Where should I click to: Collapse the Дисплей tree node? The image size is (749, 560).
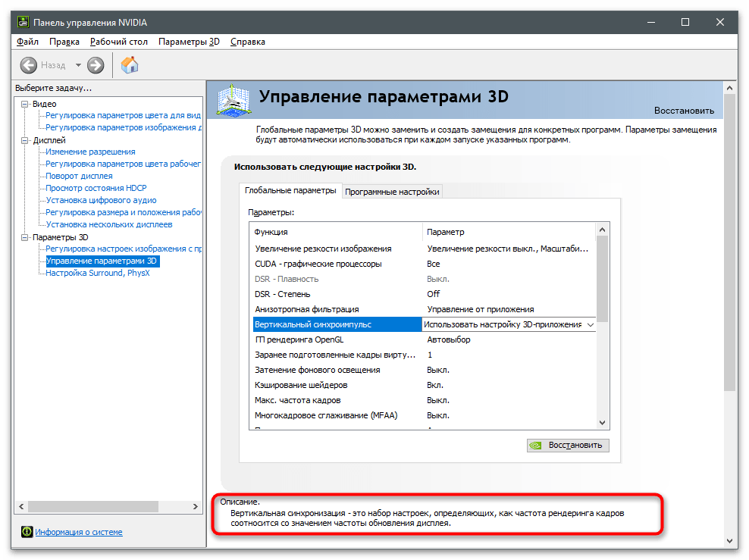click(25, 140)
